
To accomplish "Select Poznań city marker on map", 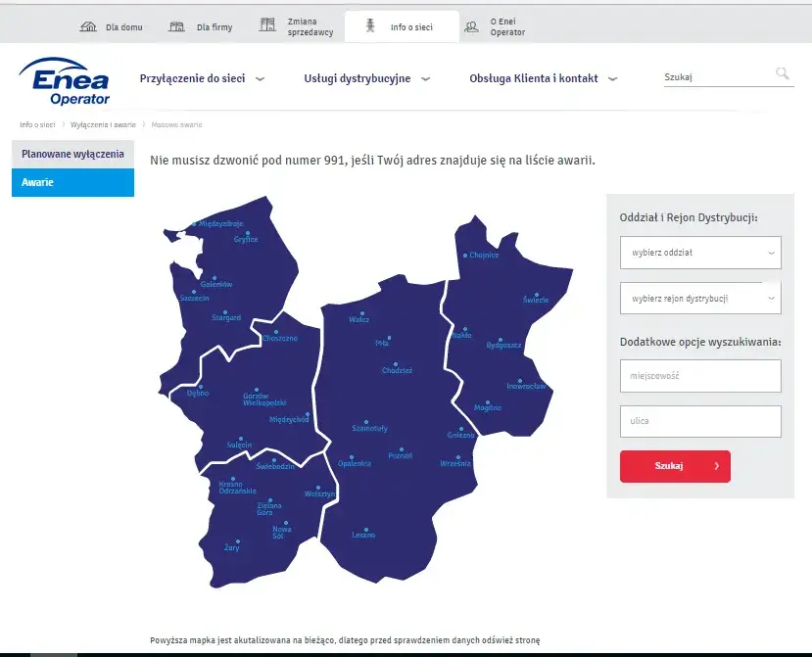I will [x=397, y=450].
